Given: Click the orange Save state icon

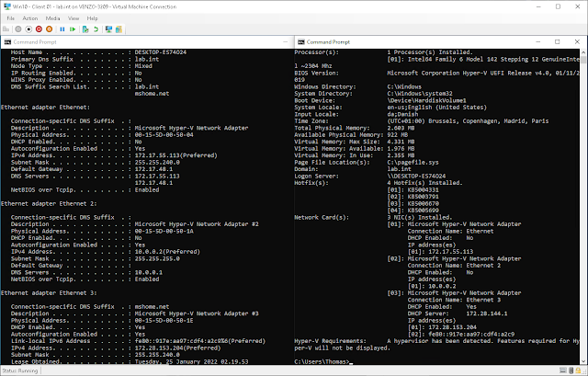Looking at the screenshot, I should tap(49, 29).
